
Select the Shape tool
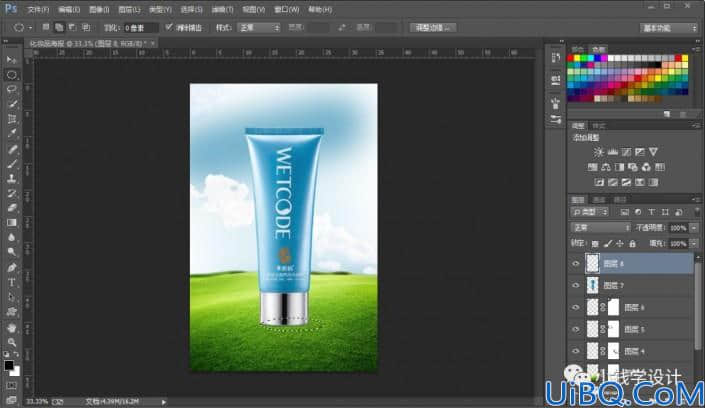tap(12, 312)
